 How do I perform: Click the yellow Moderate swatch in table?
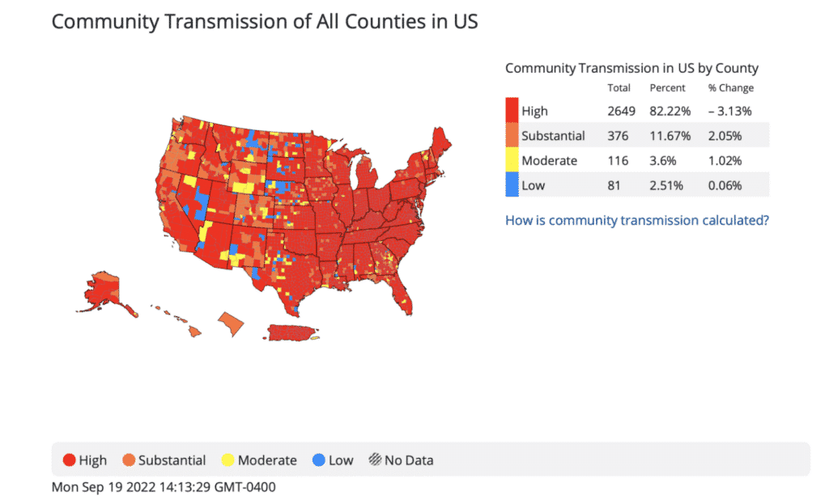tap(512, 160)
